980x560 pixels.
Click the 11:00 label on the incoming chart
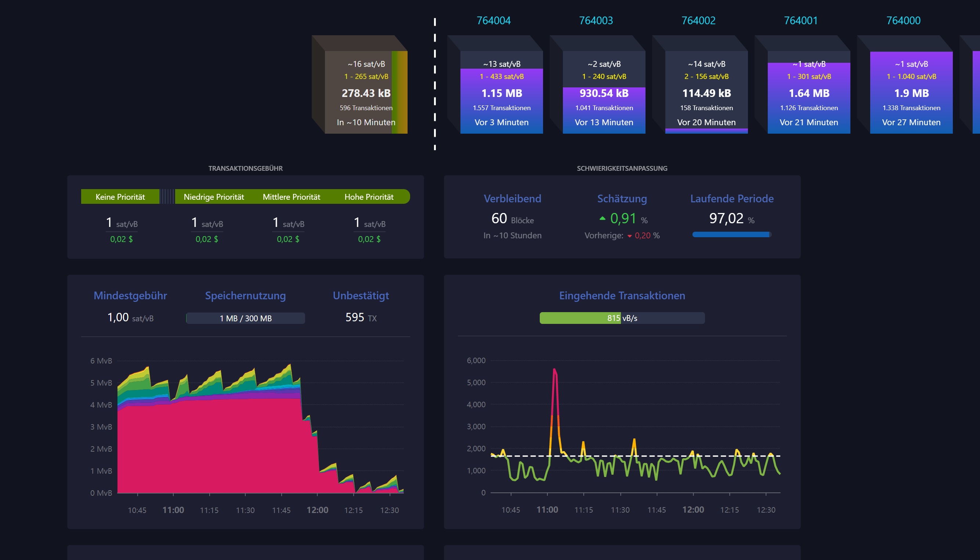[x=547, y=510]
